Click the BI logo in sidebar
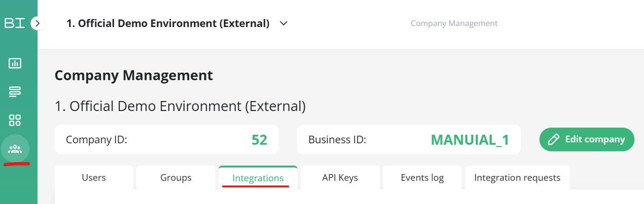The height and width of the screenshot is (204, 644). pos(15,23)
